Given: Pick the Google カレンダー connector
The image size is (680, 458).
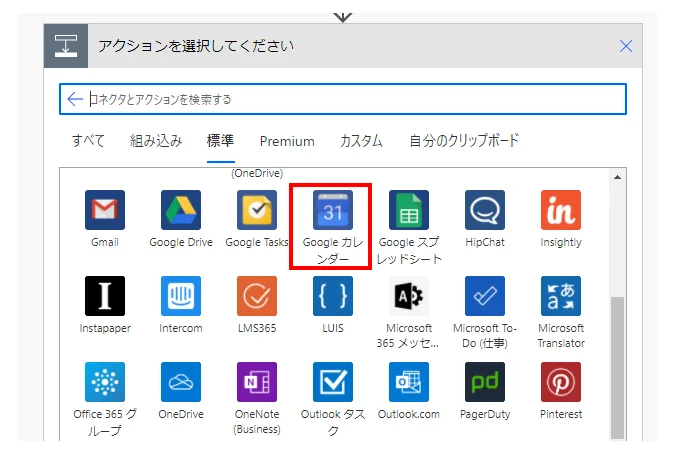Looking at the screenshot, I should point(333,210).
